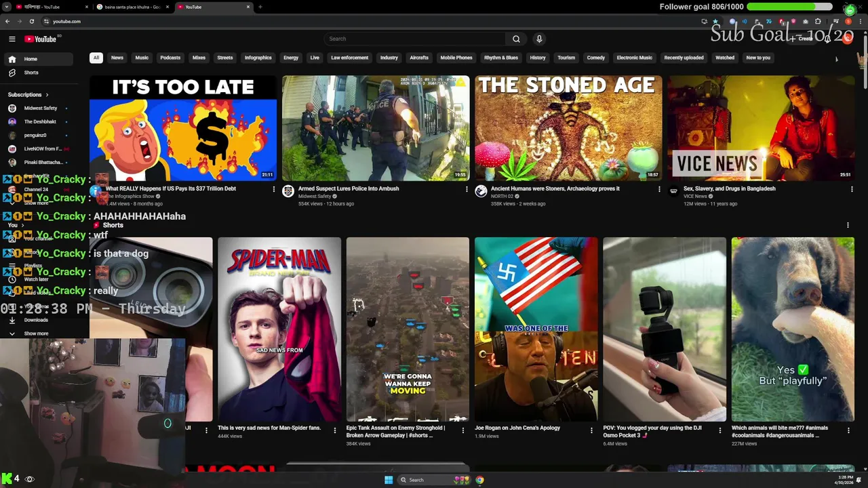The image size is (868, 488).
Task: Open a new browser tab
Action: point(260,7)
